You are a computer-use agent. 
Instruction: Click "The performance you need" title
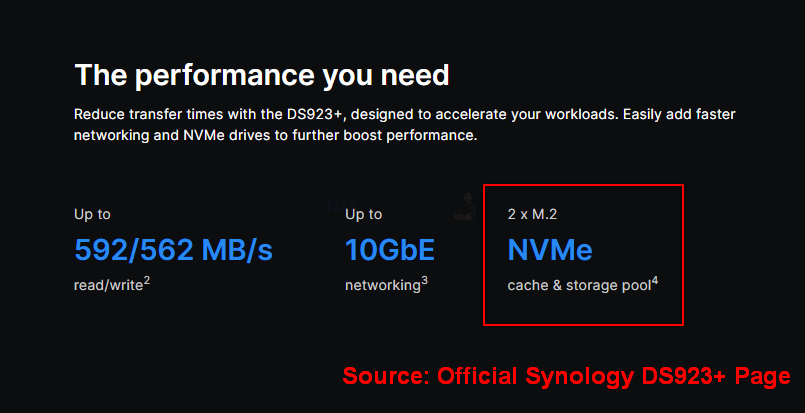coord(262,75)
